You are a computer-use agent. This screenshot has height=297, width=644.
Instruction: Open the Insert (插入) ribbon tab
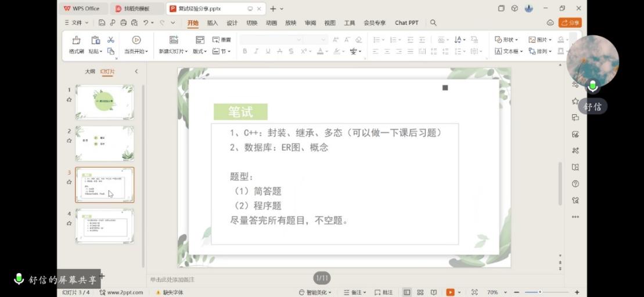point(213,23)
